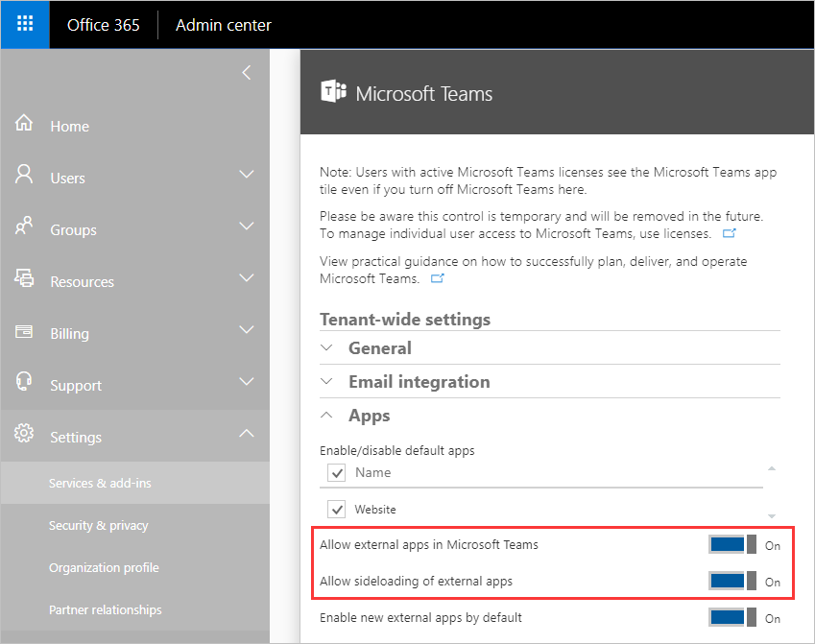Click the Admin center header link
The height and width of the screenshot is (644, 815).
224,25
